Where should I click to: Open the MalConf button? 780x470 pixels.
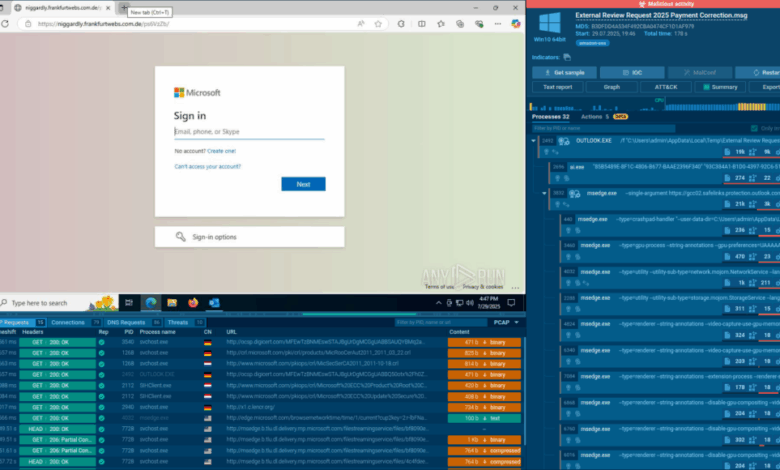pyautogui.click(x=699, y=73)
